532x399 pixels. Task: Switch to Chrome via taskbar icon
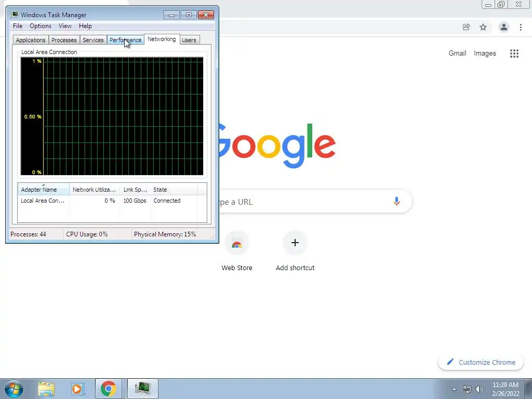pos(108,389)
